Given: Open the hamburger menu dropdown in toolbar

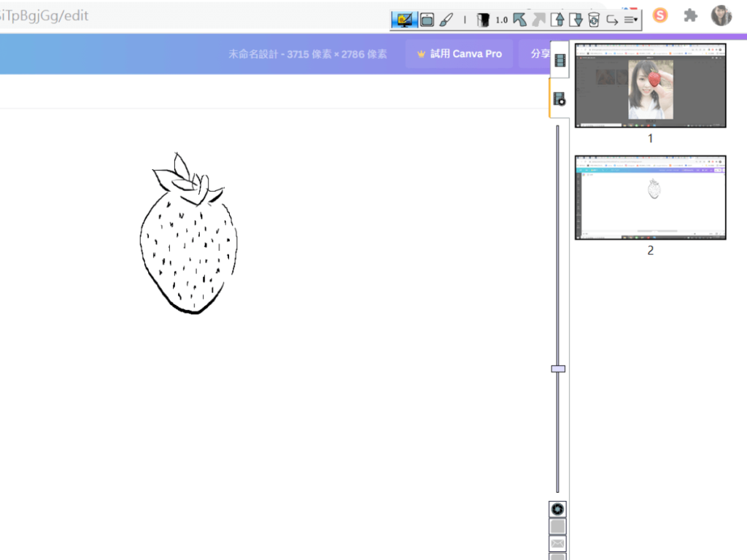Looking at the screenshot, I should (631, 20).
